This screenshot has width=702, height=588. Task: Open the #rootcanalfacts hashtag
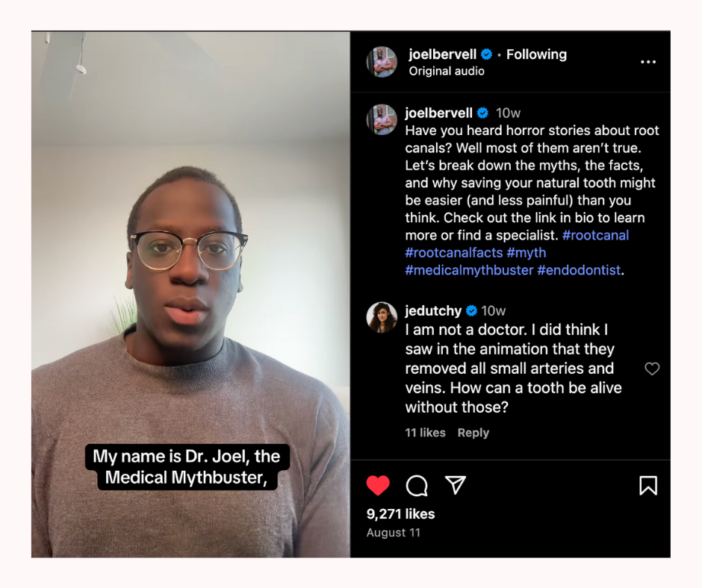(x=454, y=253)
